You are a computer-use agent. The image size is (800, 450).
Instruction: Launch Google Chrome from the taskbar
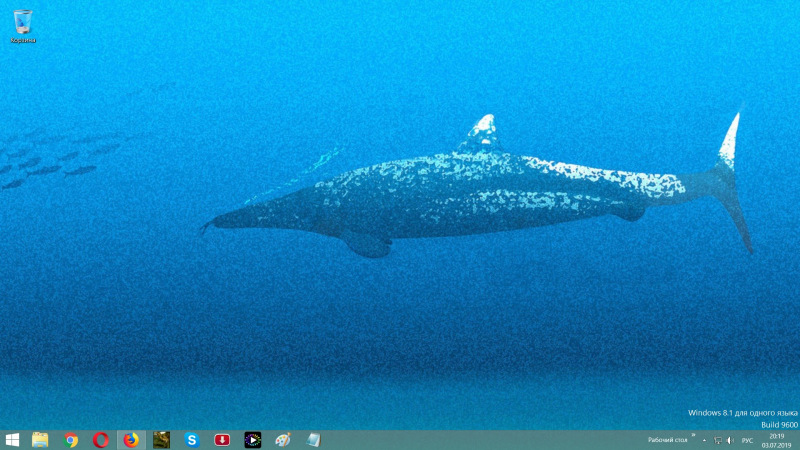pyautogui.click(x=71, y=440)
